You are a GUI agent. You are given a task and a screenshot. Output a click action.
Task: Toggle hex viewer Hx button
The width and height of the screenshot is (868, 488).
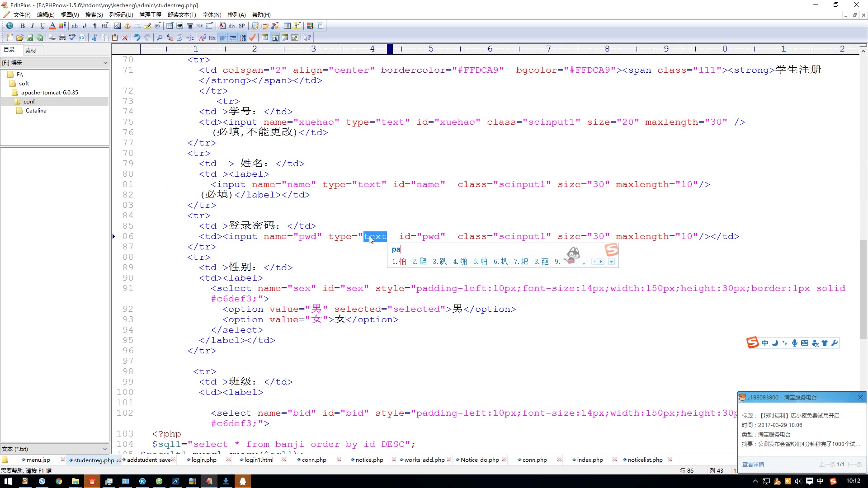212,38
